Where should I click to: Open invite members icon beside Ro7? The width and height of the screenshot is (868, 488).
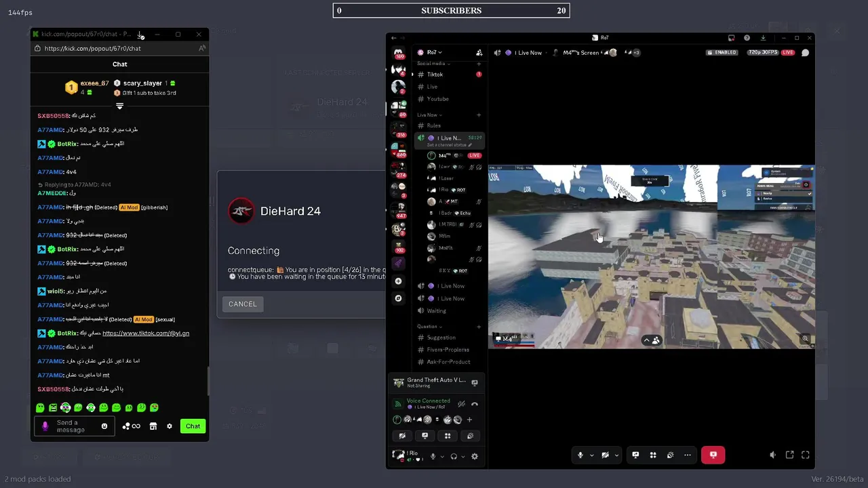(x=479, y=52)
